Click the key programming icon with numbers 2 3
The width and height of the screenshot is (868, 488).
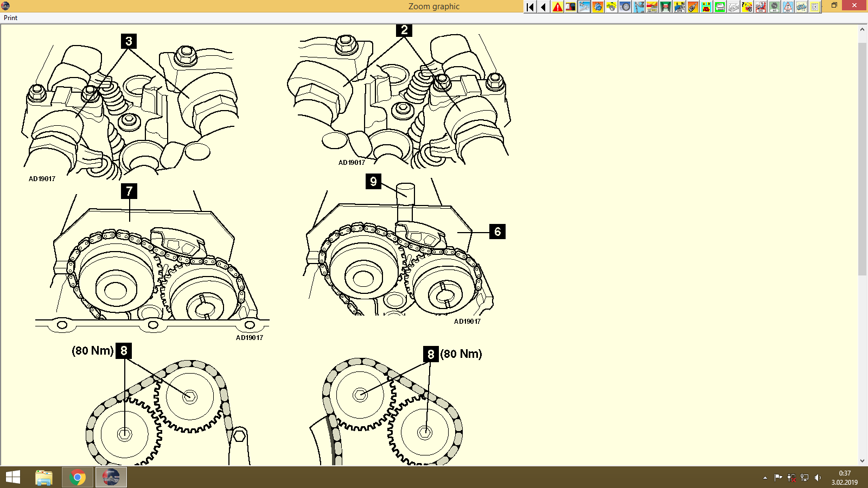pyautogui.click(x=706, y=7)
